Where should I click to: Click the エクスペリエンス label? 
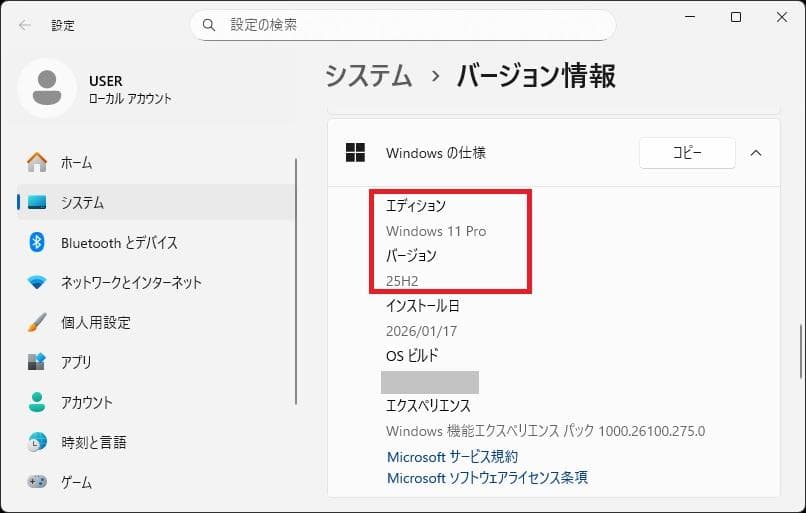[428, 406]
